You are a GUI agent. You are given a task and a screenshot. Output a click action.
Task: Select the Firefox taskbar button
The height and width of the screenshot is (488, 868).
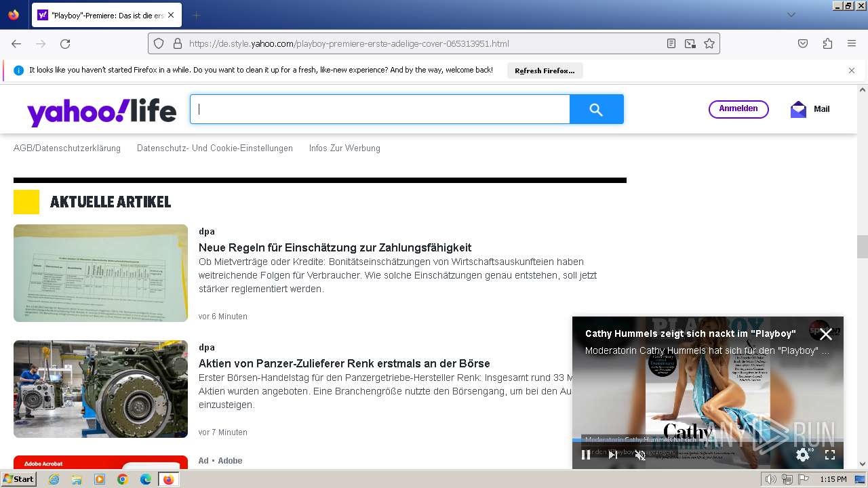pos(168,479)
